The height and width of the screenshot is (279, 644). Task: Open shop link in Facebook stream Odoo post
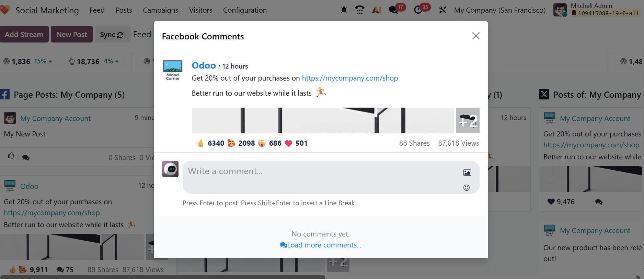click(x=52, y=213)
